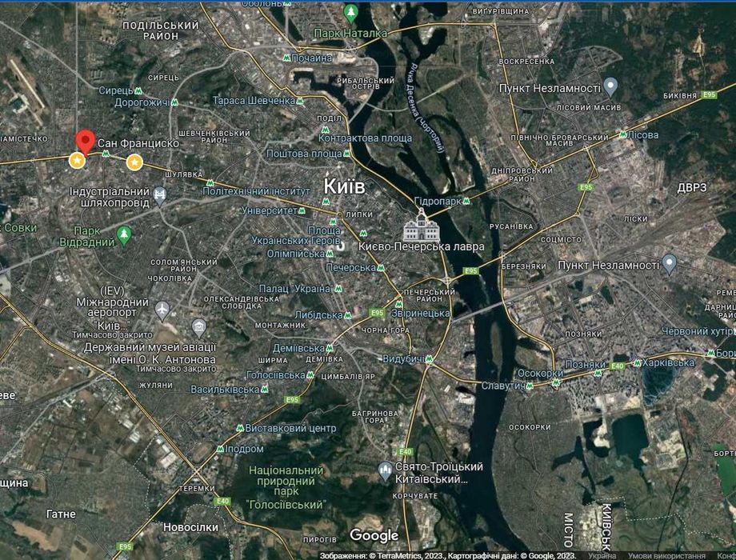Click the Індустріальний шляхопровід bridge icon

point(159,196)
